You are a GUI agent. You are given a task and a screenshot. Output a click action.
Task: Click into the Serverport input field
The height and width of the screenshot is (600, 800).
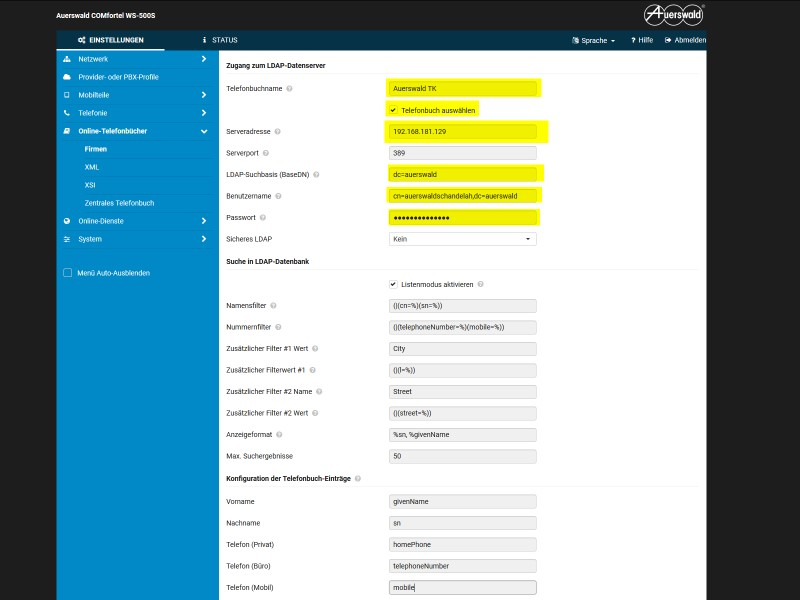point(462,153)
